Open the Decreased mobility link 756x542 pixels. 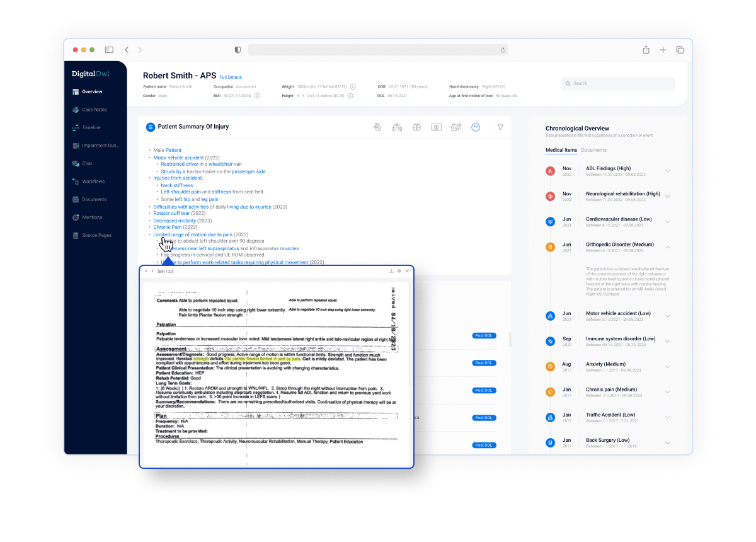pyautogui.click(x=175, y=221)
